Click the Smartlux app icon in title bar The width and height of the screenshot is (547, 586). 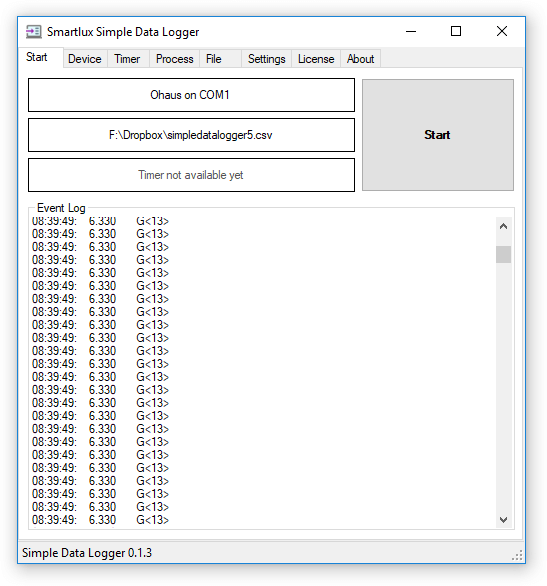point(34,32)
